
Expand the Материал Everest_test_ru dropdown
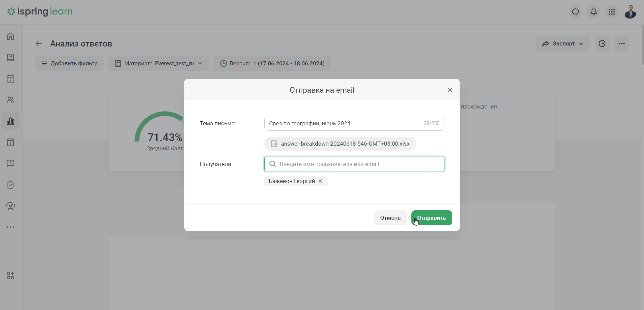(x=159, y=63)
